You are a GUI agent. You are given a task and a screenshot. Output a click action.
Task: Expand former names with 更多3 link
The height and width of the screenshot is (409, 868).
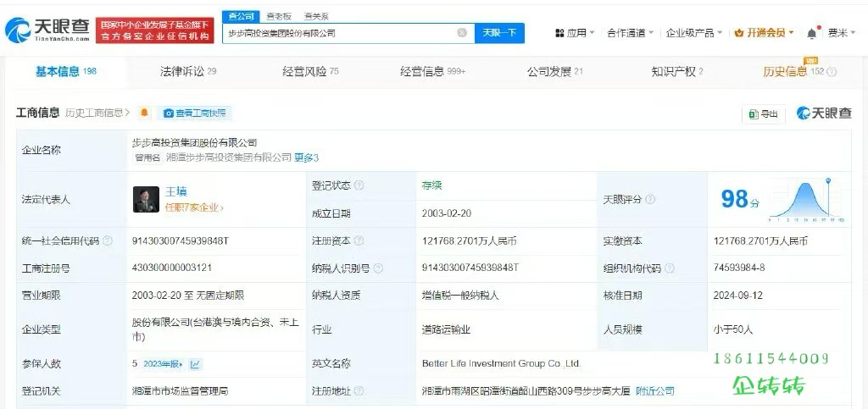point(306,158)
